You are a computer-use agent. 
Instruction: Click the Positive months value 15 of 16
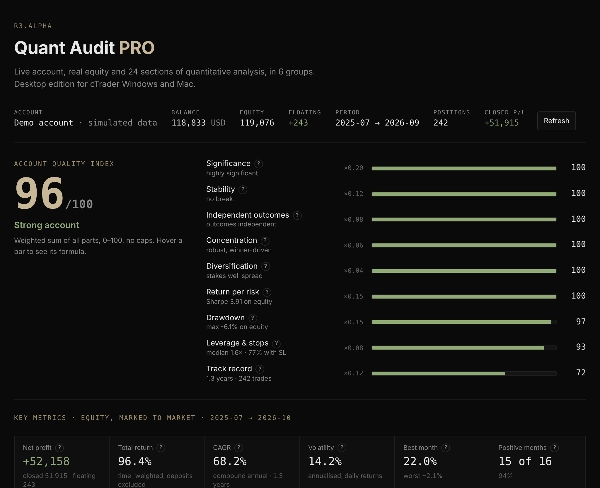pyautogui.click(x=525, y=461)
